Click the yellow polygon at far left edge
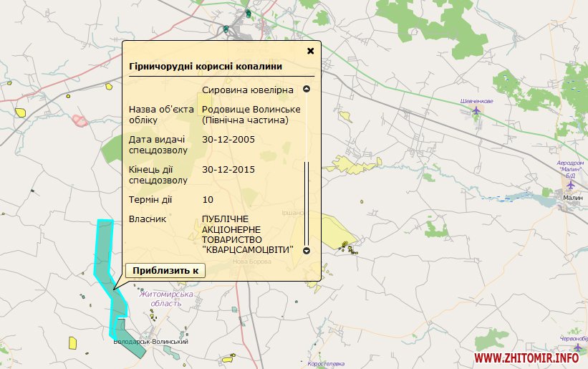588x369 pixels. point(22,112)
